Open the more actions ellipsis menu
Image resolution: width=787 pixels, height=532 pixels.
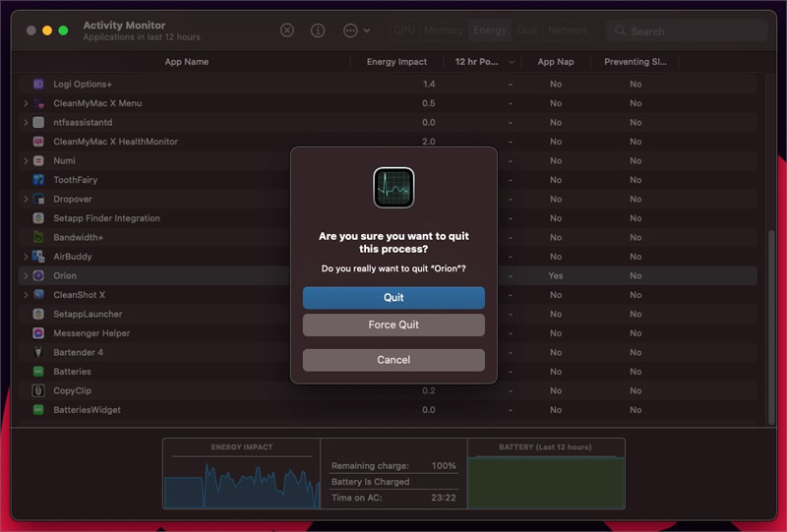point(356,30)
